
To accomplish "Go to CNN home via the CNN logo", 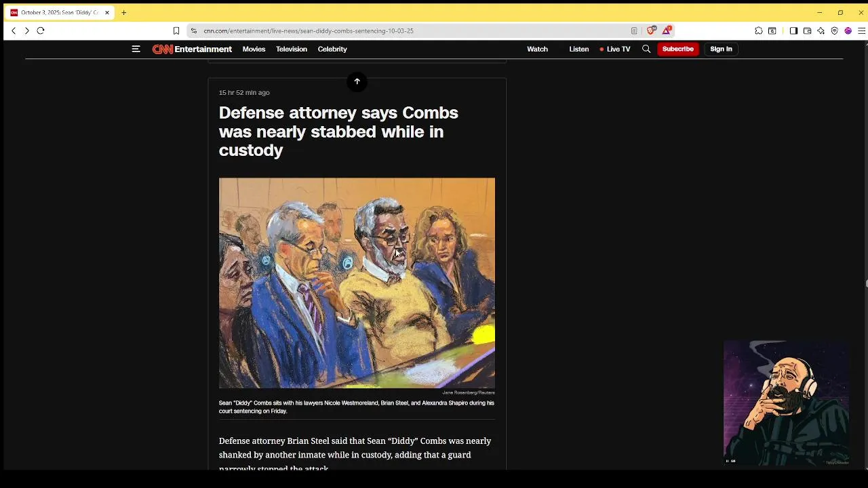I will click(x=162, y=49).
